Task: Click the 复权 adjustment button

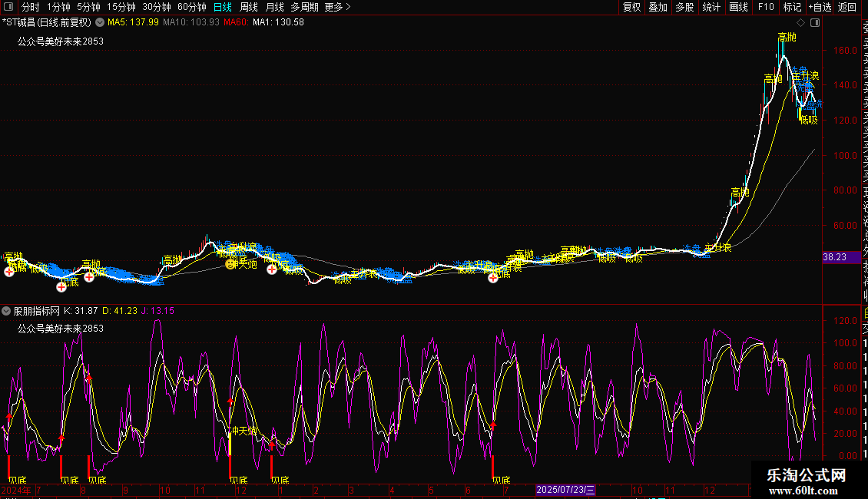Action: point(631,7)
